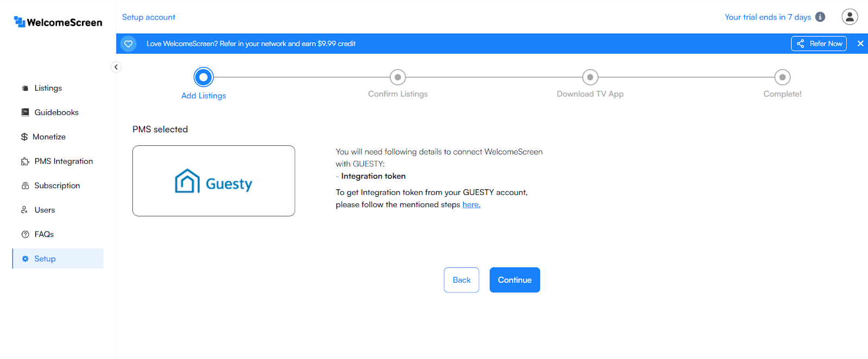Select the Guesty PMS card
Screen dimensions: 868x359
coord(214,181)
